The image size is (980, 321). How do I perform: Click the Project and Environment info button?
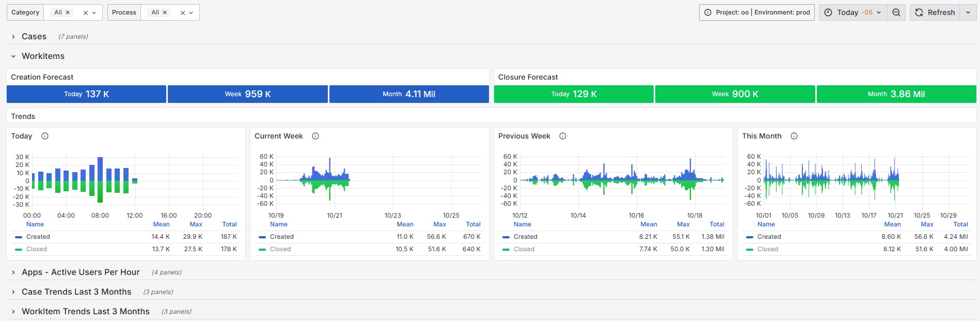click(757, 12)
